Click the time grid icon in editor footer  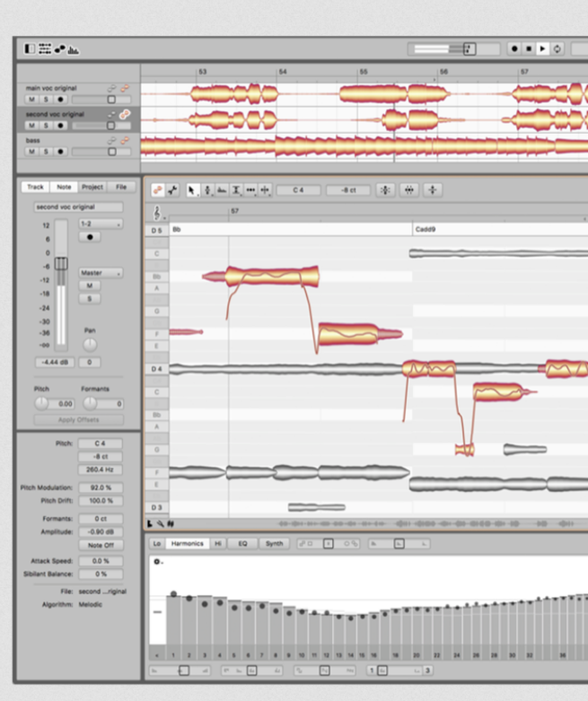pos(171,523)
